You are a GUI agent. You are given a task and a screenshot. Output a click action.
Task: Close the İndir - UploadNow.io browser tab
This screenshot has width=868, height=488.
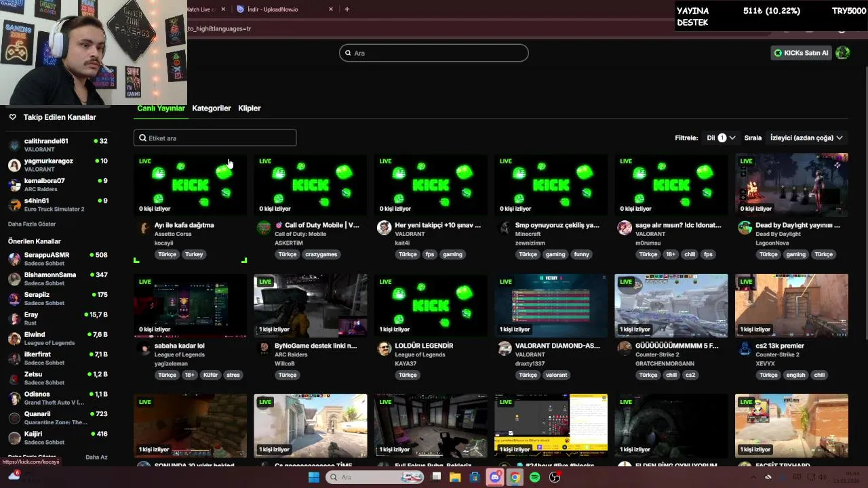coord(331,9)
